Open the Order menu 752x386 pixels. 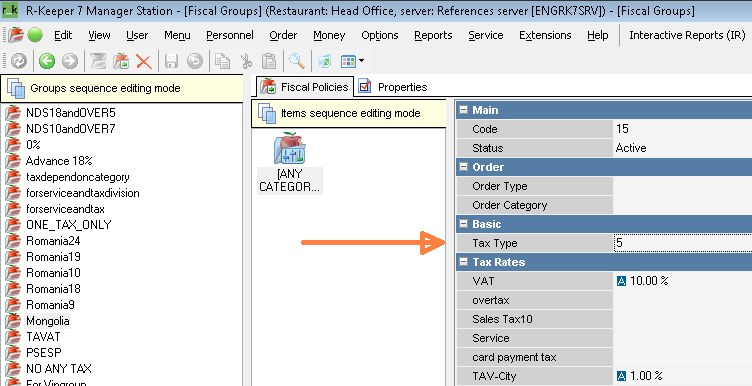[283, 35]
